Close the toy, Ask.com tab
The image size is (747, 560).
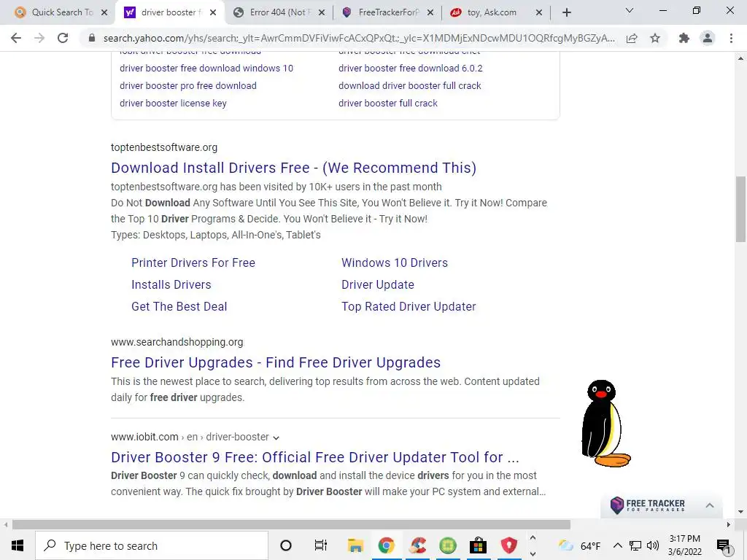[x=539, y=12]
